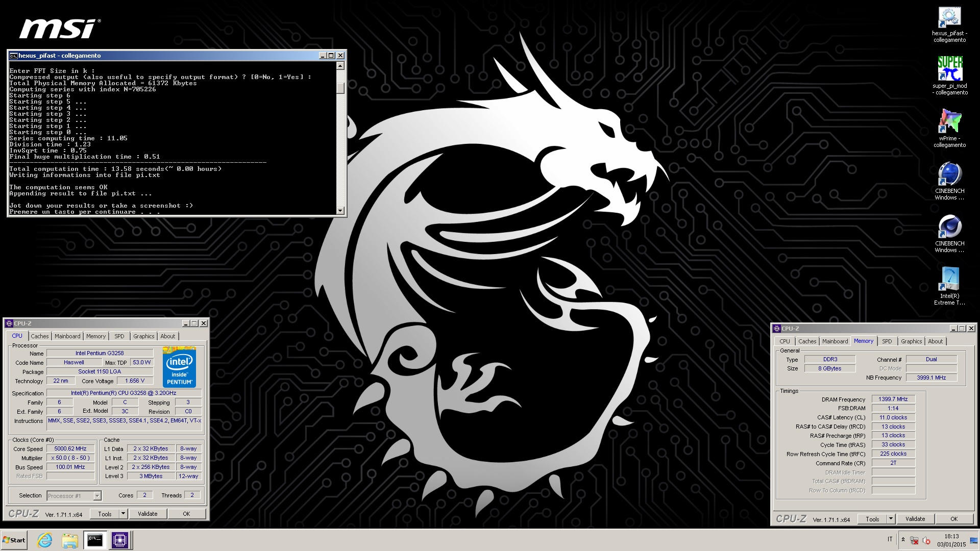
Task: Click the CAS# Latency value 11.0 clocks
Action: 893,417
